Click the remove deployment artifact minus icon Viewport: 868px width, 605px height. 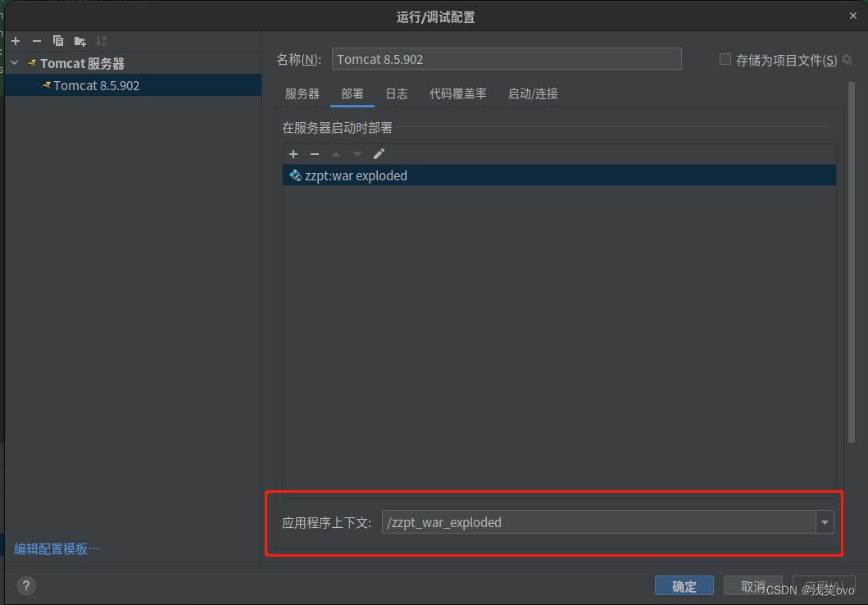(x=315, y=153)
